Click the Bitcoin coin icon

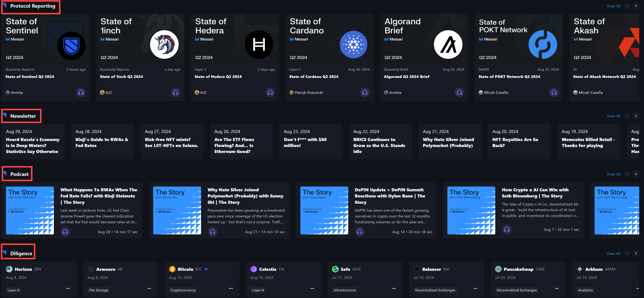pos(172,269)
